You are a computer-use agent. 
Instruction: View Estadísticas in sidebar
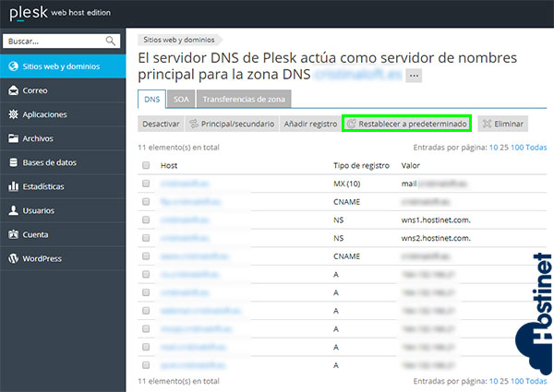[63, 186]
